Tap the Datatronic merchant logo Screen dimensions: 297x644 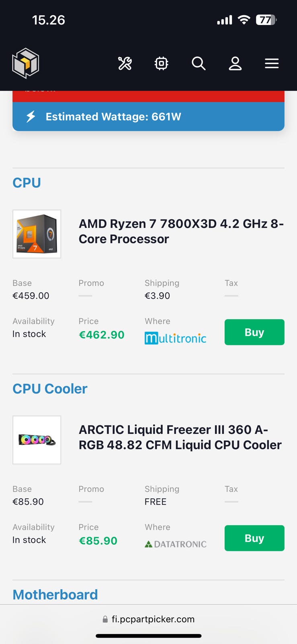pyautogui.click(x=176, y=544)
